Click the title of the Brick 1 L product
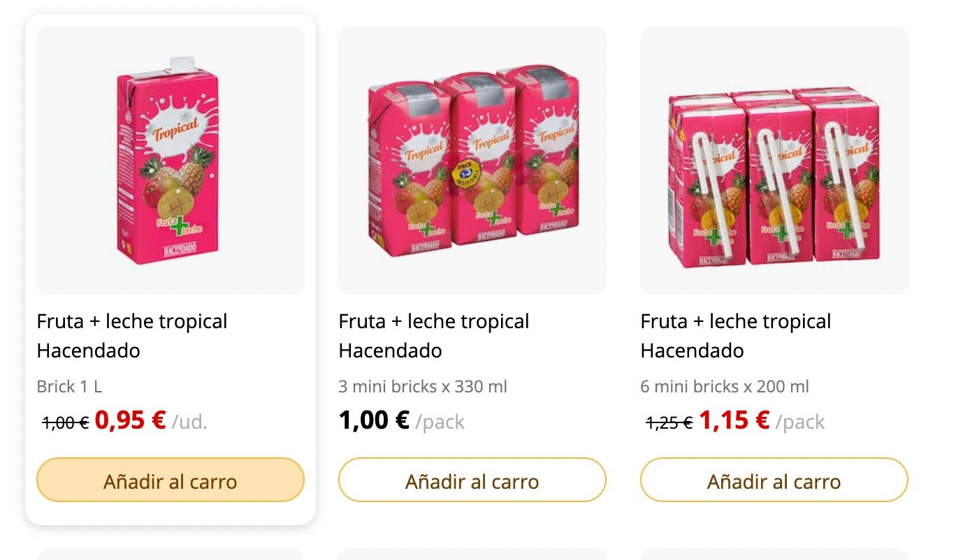This screenshot has width=970, height=560. coord(132,336)
